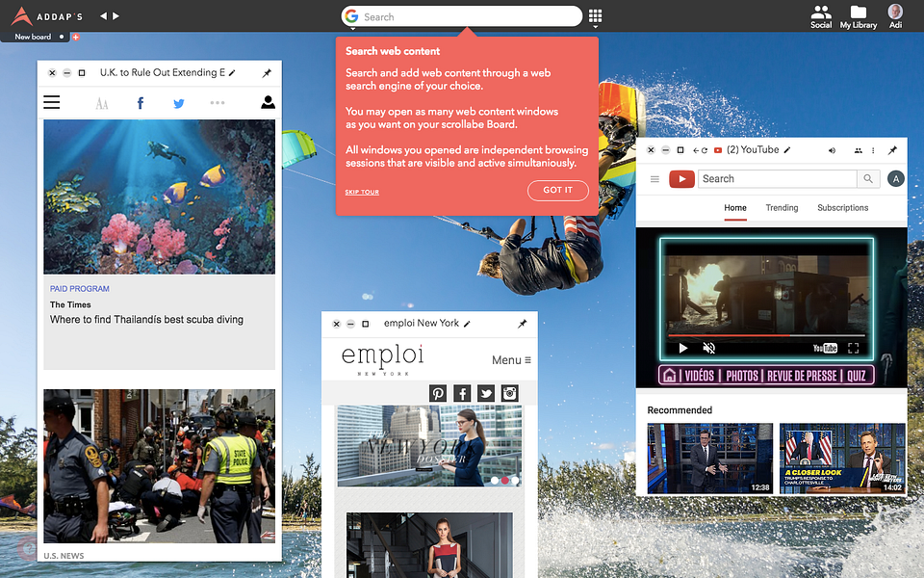Viewport: 924px width, 578px height.
Task: Pin the U.K. to Rule Out window
Action: (267, 73)
